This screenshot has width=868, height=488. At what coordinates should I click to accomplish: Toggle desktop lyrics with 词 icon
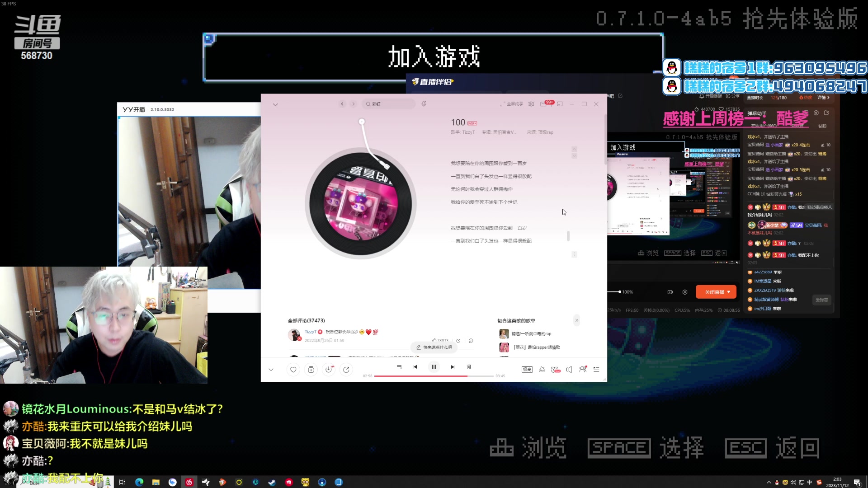[x=469, y=367]
